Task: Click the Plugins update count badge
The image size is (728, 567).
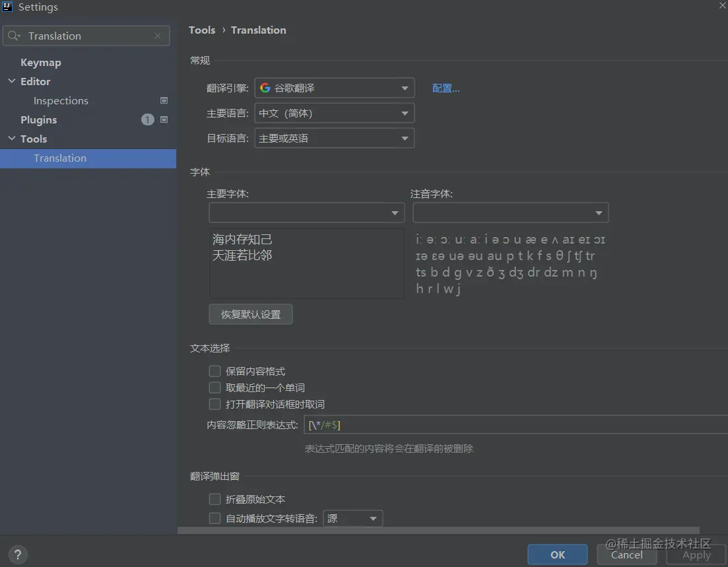Action: tap(148, 120)
